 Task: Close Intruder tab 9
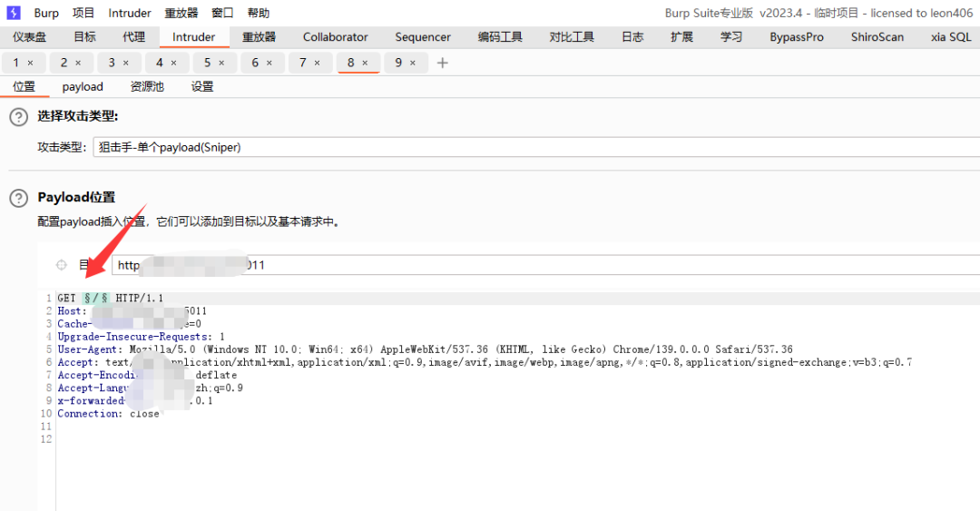pos(413,64)
